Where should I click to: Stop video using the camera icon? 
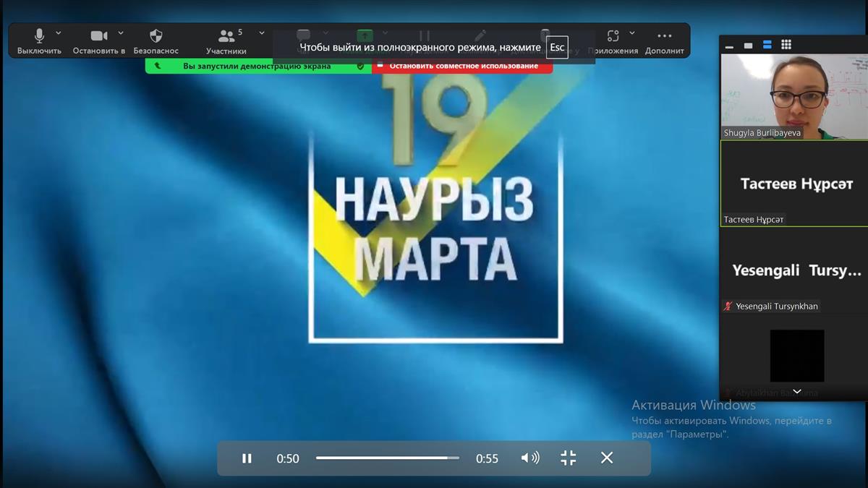pos(98,36)
